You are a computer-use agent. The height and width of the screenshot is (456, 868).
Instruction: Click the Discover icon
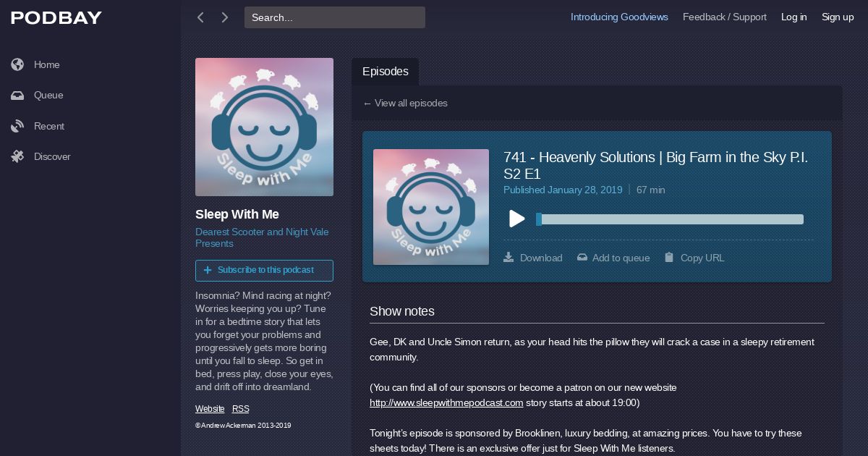[17, 156]
